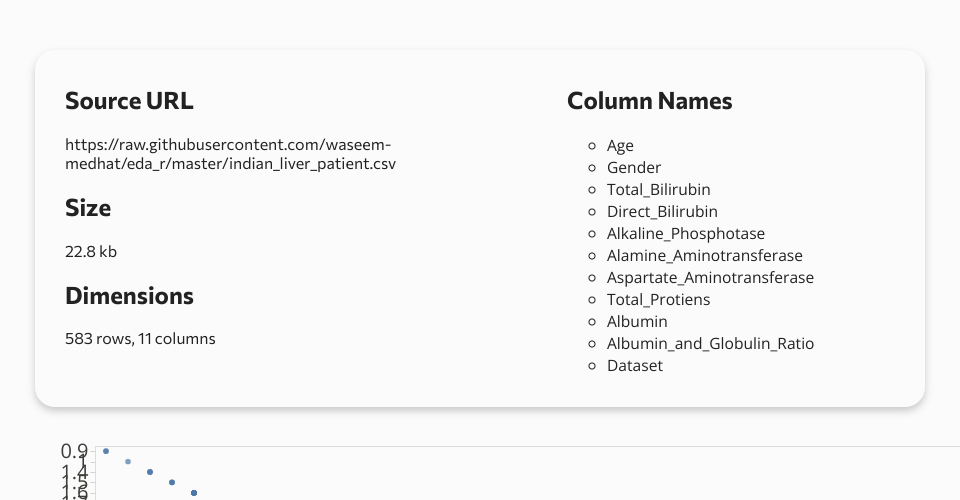Screen dimensions: 960x500
Task: Click Alamine_Aminotransferase in the column list
Action: point(704,256)
